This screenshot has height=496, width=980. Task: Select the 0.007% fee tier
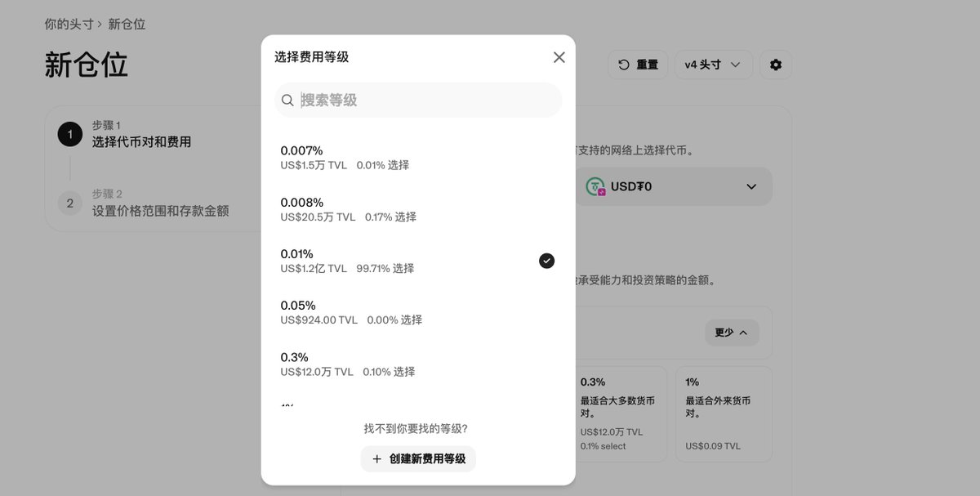click(x=418, y=158)
